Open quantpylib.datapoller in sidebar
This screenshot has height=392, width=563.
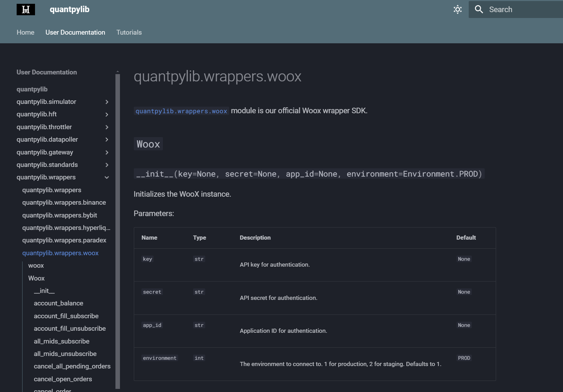[x=47, y=140]
